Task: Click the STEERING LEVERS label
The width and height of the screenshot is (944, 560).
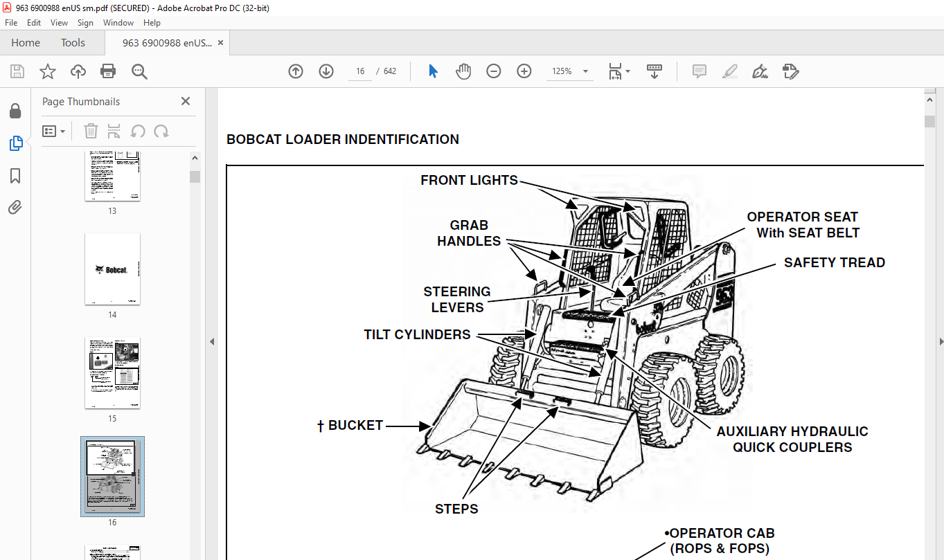Action: [457, 300]
